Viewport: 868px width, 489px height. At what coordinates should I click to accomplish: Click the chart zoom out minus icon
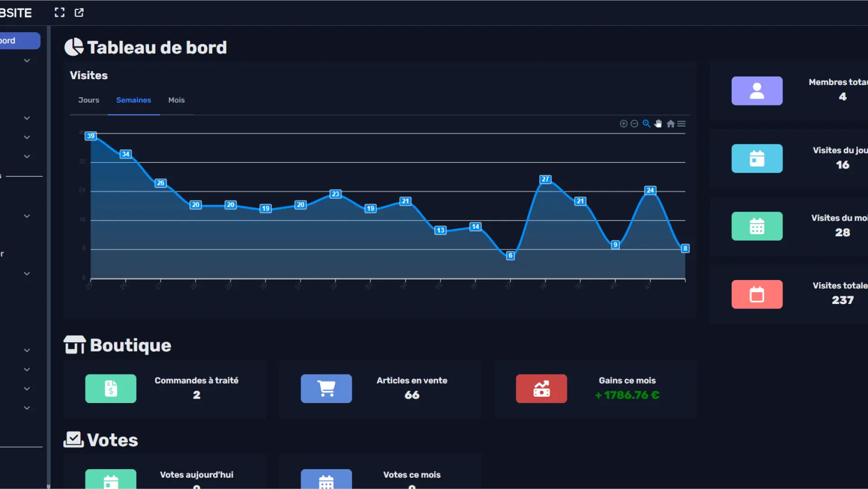(634, 123)
